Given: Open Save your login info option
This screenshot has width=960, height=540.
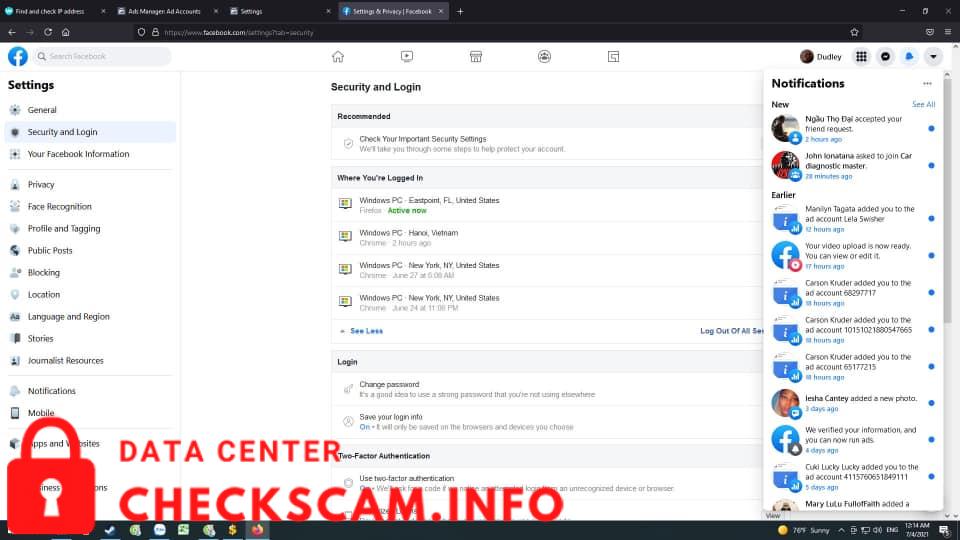Looking at the screenshot, I should [547, 422].
